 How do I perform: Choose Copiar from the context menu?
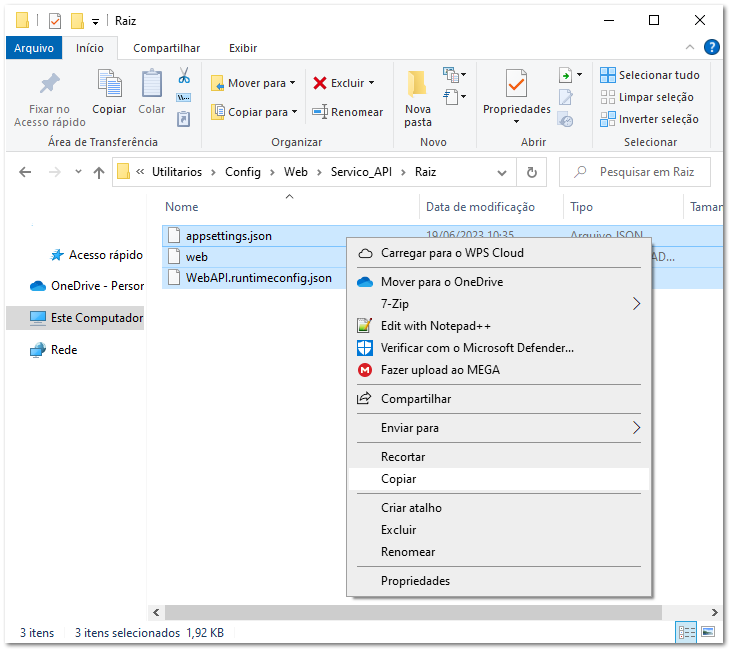(x=398, y=479)
